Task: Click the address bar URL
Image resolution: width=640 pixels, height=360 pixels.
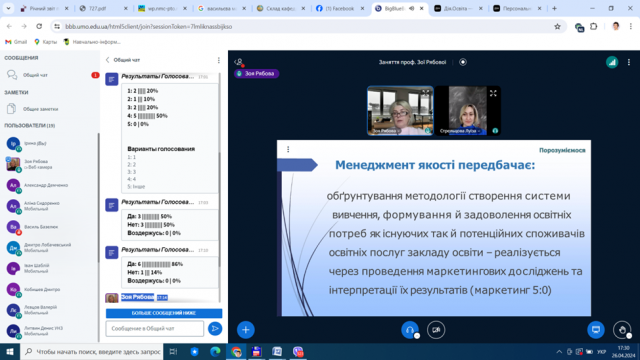Action: coord(149,27)
